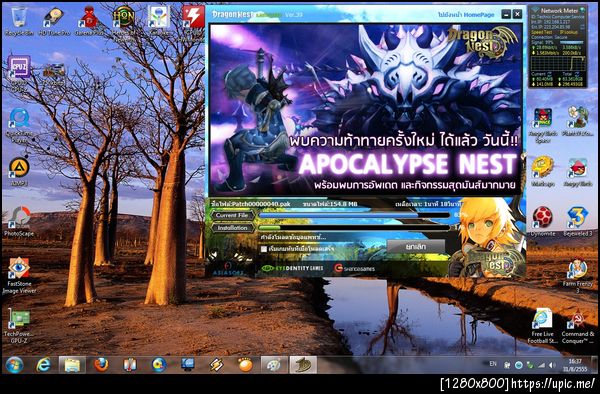
Task: Click the taskbar clock showing 16:37
Action: (575, 365)
